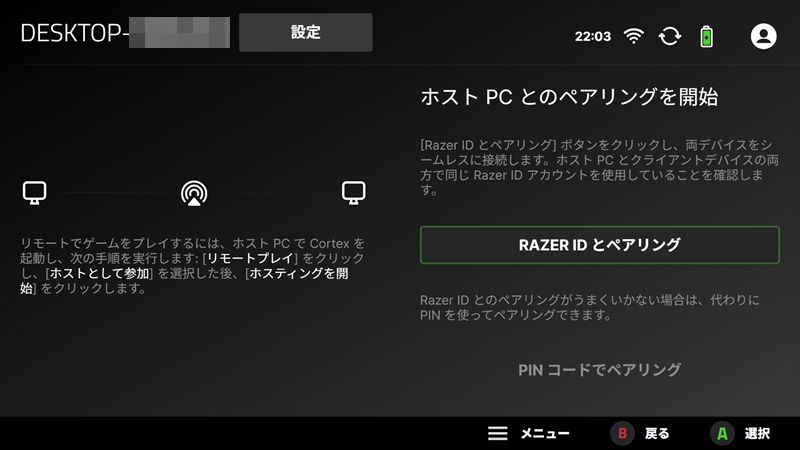Click the 22:03 clock display
The width and height of the screenshot is (800, 450).
pos(592,36)
